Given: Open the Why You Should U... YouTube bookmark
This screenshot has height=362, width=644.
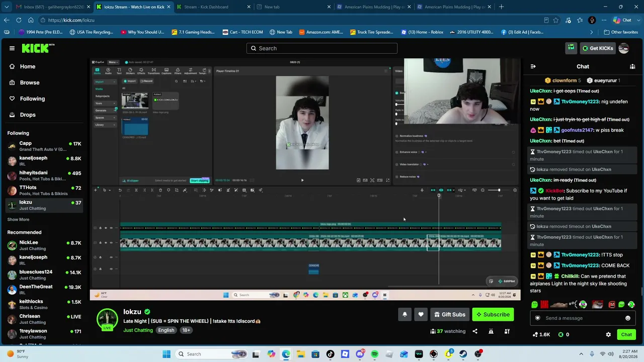Looking at the screenshot, I should pyautogui.click(x=142, y=32).
